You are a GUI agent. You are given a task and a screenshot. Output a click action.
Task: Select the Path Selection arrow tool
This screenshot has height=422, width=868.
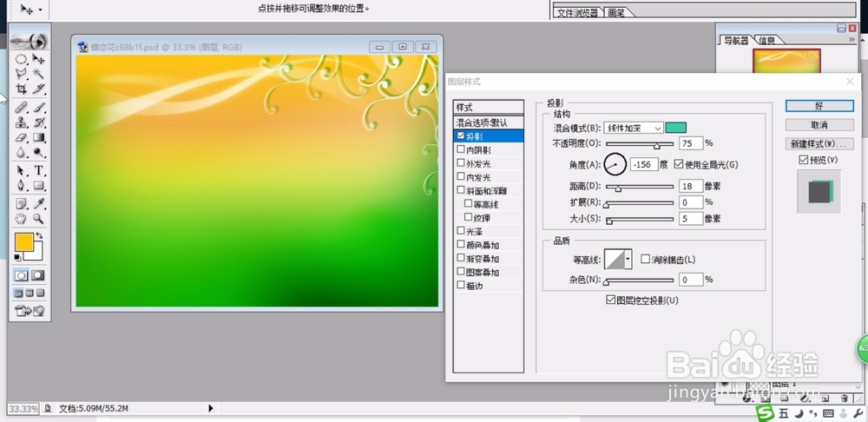[x=21, y=170]
